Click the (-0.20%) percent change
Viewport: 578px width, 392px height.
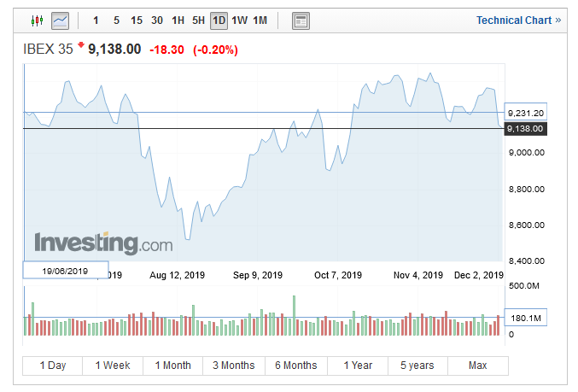tap(216, 50)
